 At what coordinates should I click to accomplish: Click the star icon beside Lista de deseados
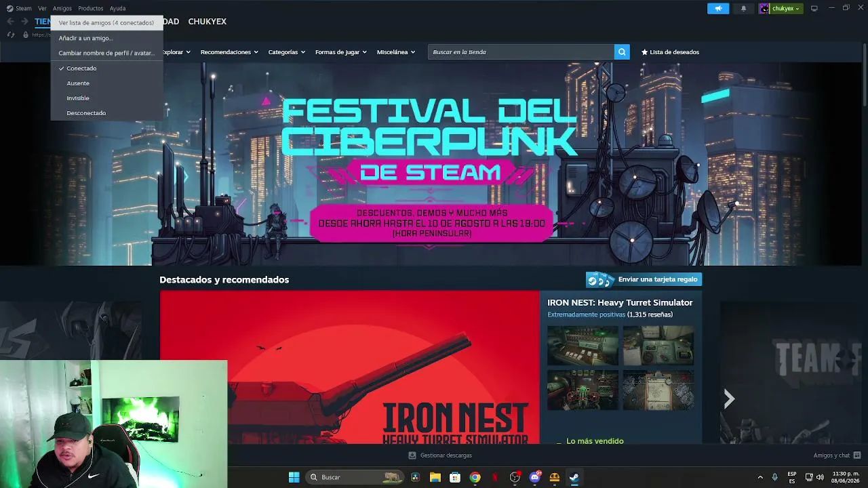644,52
